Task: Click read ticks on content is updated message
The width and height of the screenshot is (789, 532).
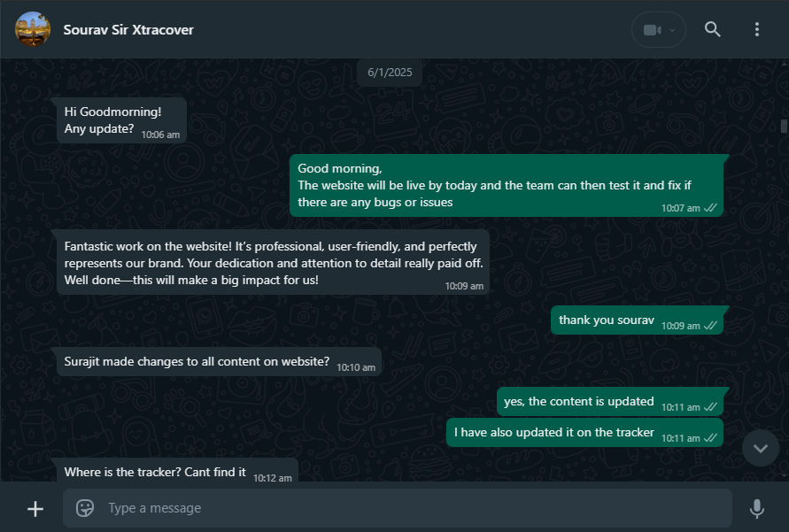Action: (x=710, y=407)
